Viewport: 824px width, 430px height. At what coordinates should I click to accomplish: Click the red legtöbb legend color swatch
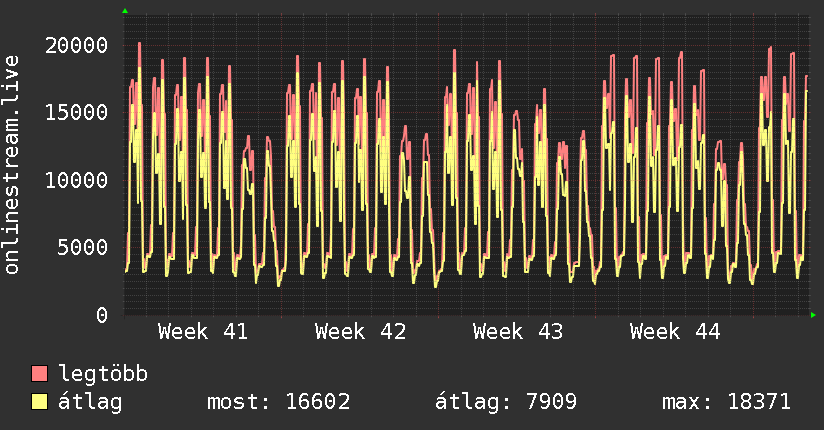pos(40,374)
